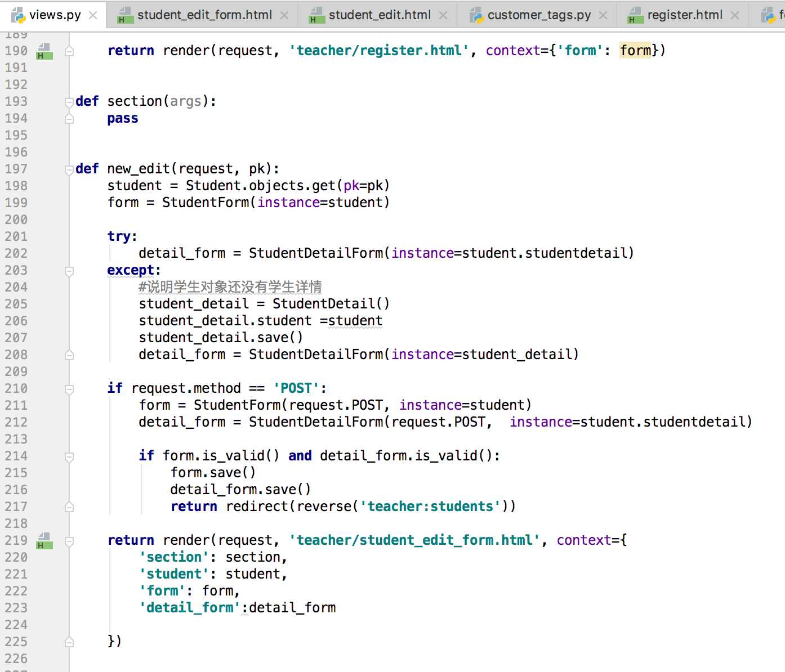Click the Chinese comment on line 204
The height and width of the screenshot is (672, 785).
pos(230,287)
